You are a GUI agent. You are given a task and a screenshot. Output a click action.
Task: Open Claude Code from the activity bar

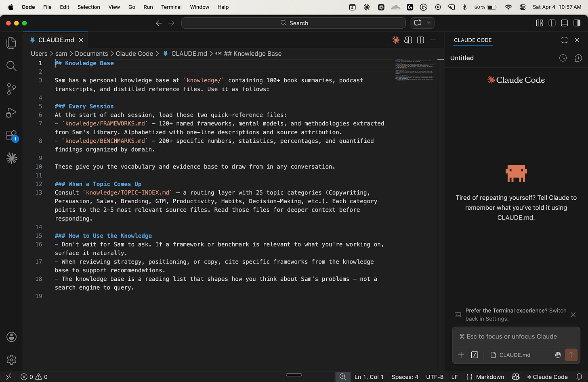[x=11, y=158]
